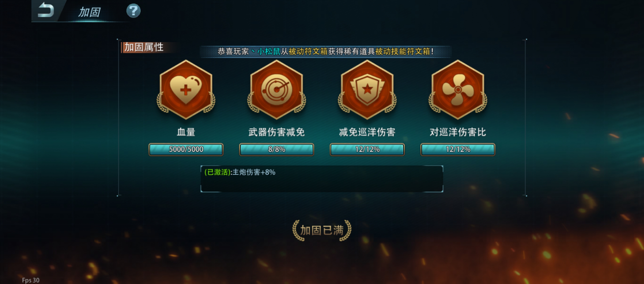Click the 减免巡洋伤害 label

tap(367, 132)
